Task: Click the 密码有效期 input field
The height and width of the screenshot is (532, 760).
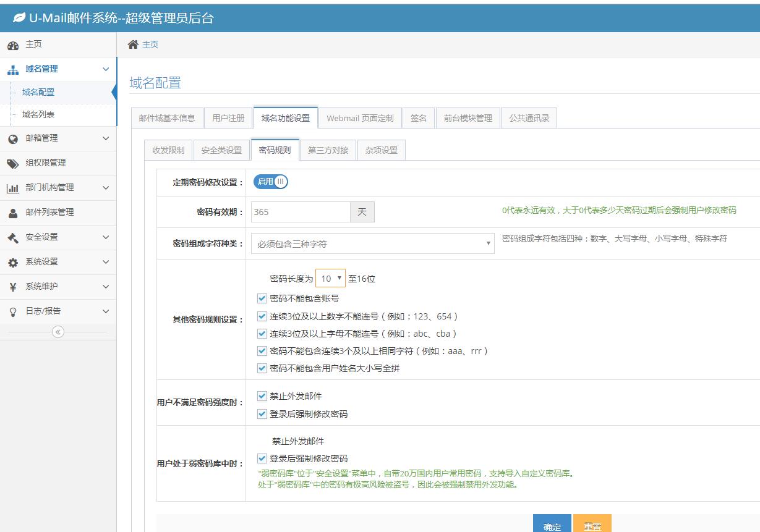Action: point(301,212)
